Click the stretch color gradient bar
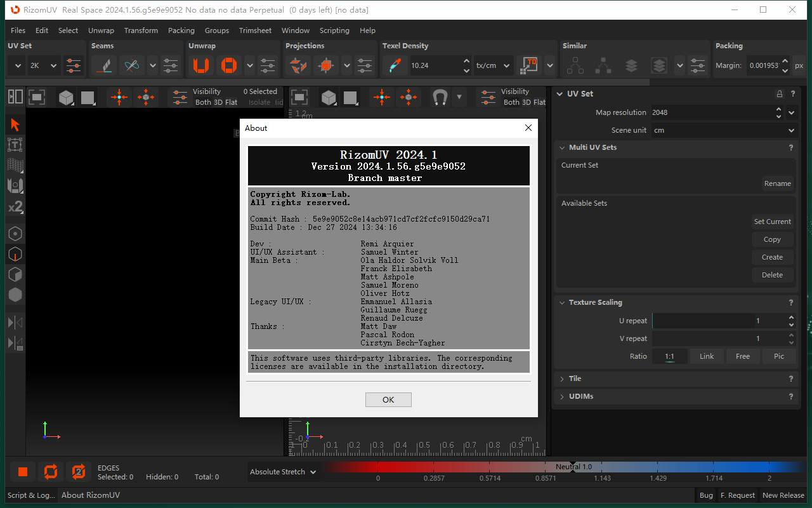 tap(565, 467)
